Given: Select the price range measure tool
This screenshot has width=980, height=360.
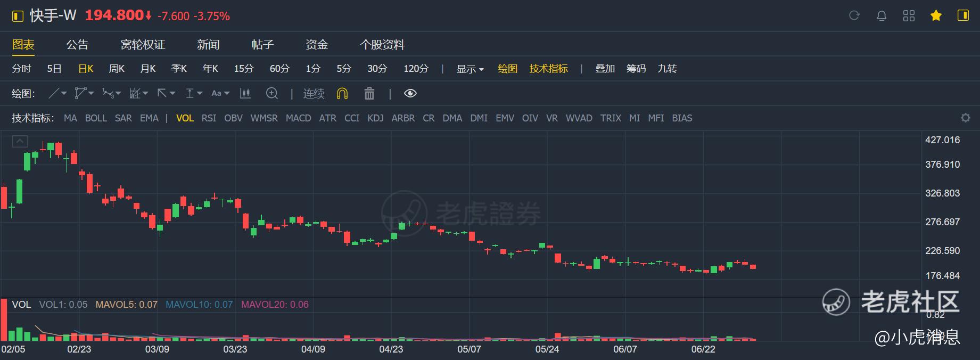Looking at the screenshot, I should 190,93.
